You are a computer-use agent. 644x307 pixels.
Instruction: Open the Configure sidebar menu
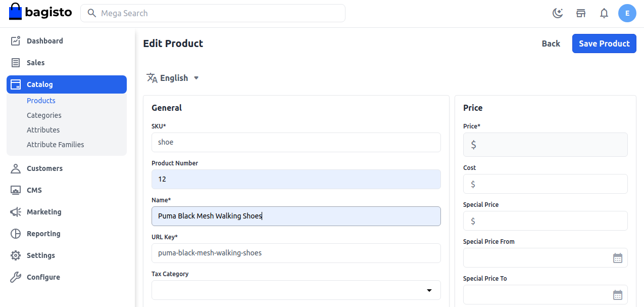(x=43, y=277)
